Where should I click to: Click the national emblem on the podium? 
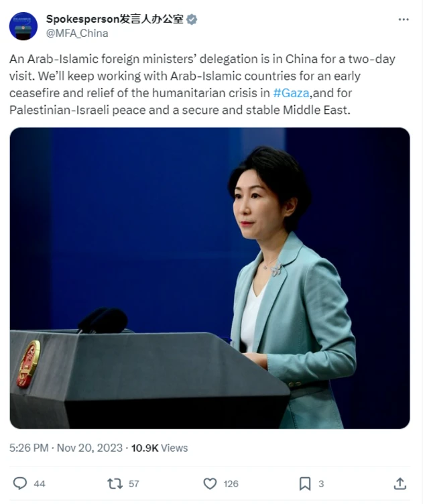tap(28, 364)
